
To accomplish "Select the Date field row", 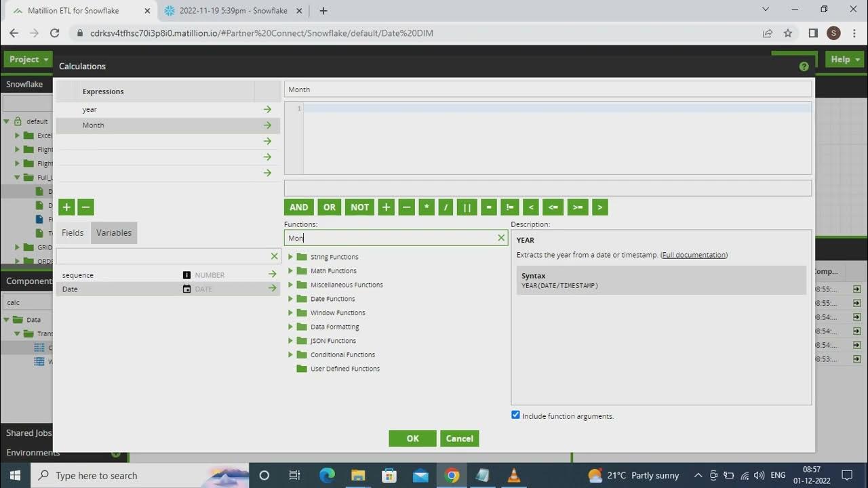I will tap(168, 289).
